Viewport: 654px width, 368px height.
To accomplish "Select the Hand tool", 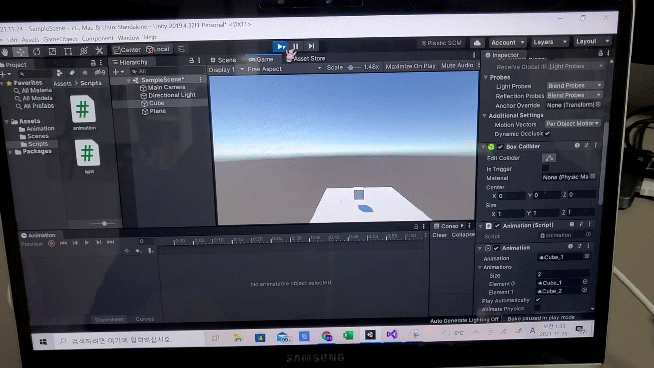I will 5,52.
